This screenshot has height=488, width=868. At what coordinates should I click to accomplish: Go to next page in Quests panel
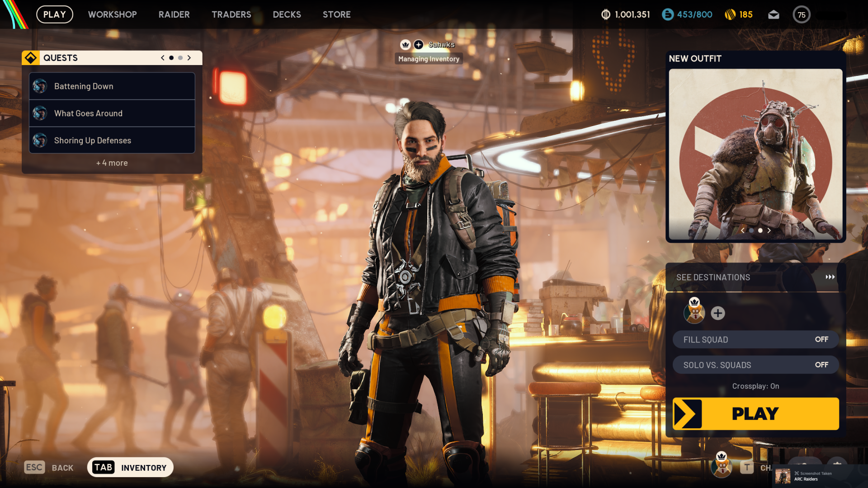point(189,58)
